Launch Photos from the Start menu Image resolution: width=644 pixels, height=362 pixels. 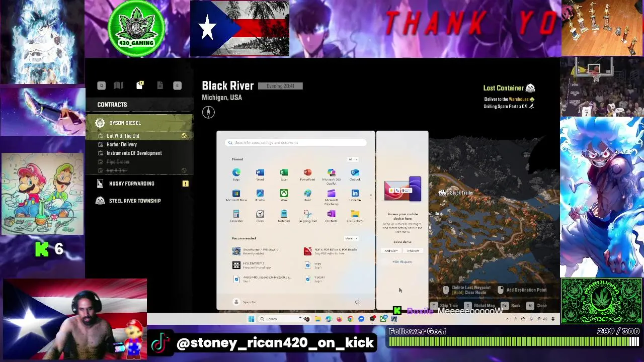tap(260, 196)
